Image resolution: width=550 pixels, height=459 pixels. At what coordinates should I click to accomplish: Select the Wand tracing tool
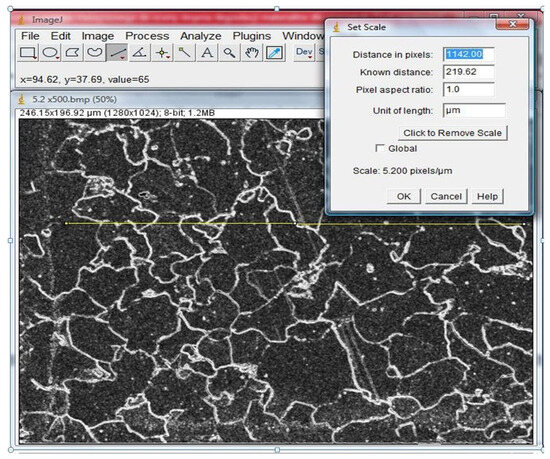tap(184, 53)
